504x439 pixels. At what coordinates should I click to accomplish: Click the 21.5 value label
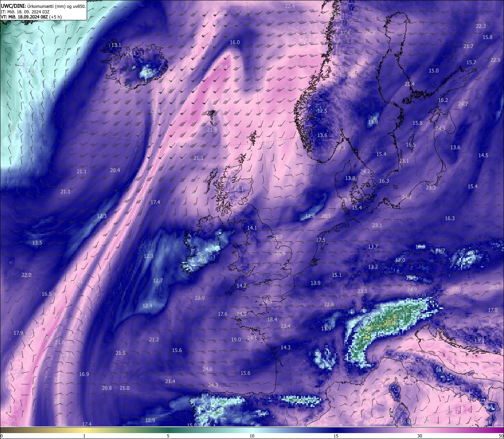coord(120,353)
